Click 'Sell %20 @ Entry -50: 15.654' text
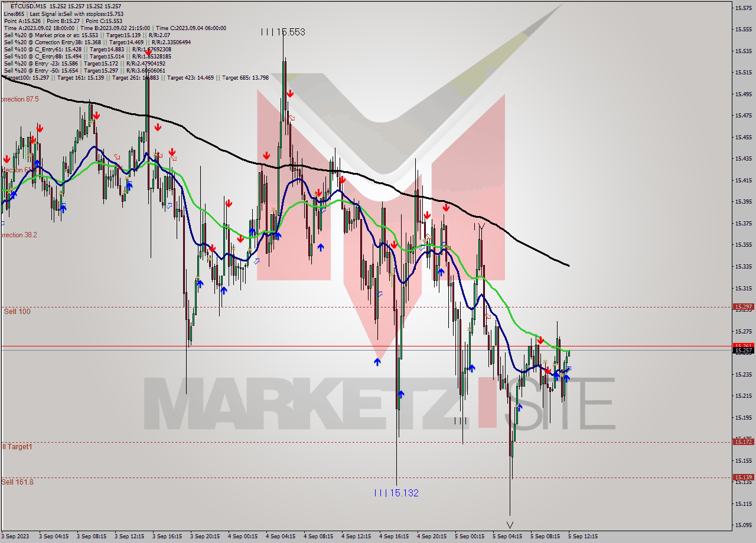 41,70
